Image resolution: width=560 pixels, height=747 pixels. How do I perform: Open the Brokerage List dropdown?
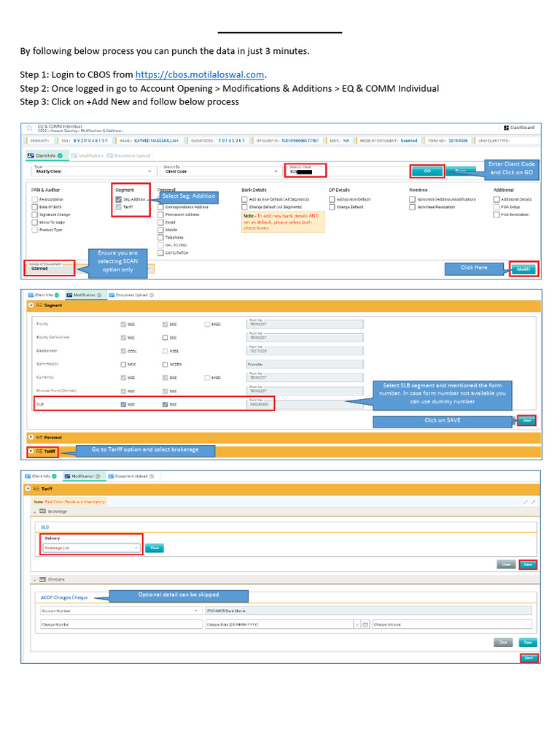[91, 548]
